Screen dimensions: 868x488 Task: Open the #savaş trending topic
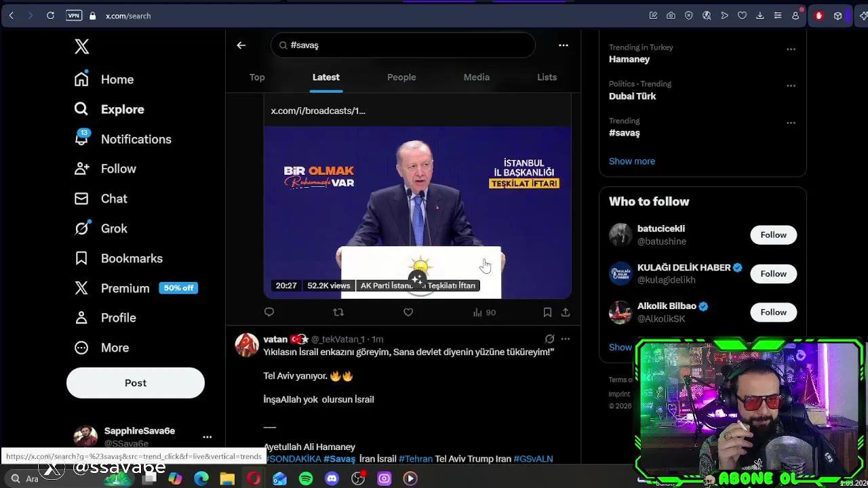click(625, 133)
